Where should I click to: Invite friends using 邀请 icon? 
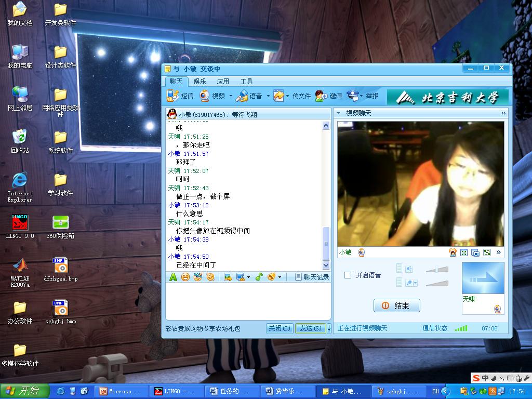[321, 96]
